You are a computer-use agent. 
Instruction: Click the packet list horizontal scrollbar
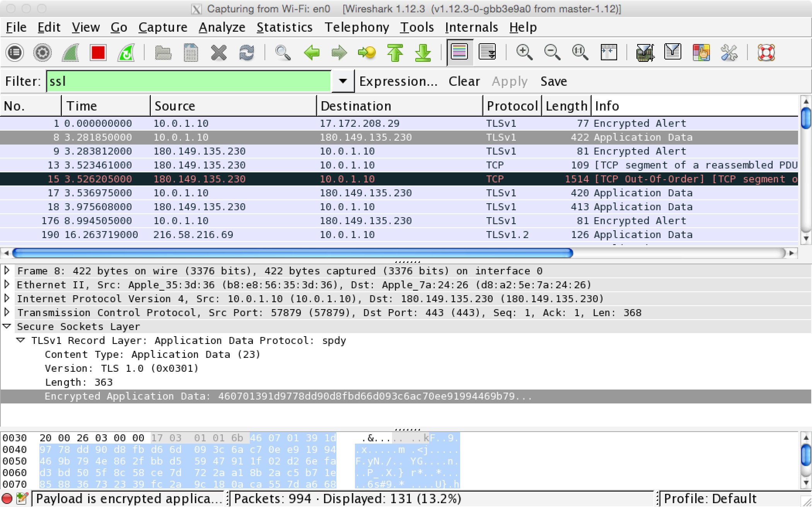click(292, 253)
